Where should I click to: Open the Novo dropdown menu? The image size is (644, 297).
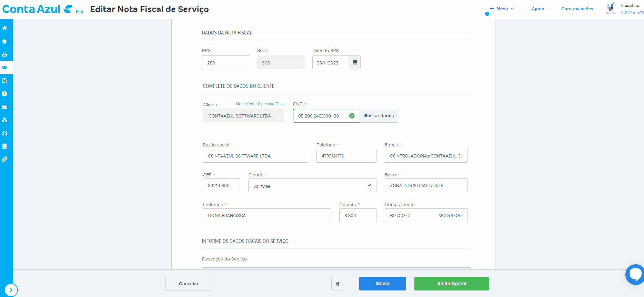(x=502, y=9)
